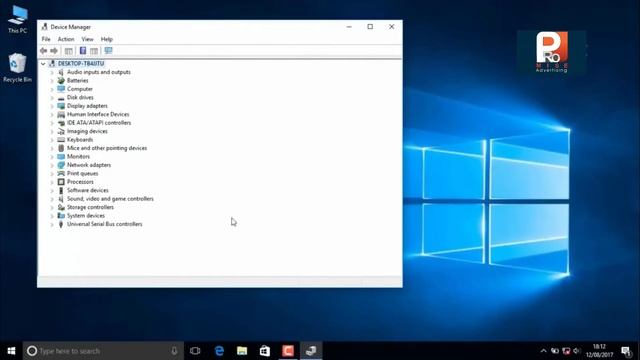
Task: Click the Properties toolbar icon next to Help
Action: point(94,51)
